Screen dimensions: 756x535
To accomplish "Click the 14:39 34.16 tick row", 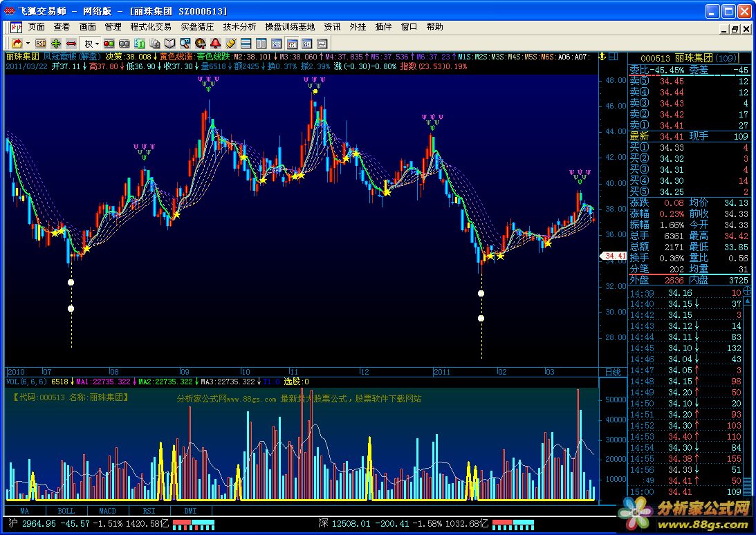I will pos(685,292).
